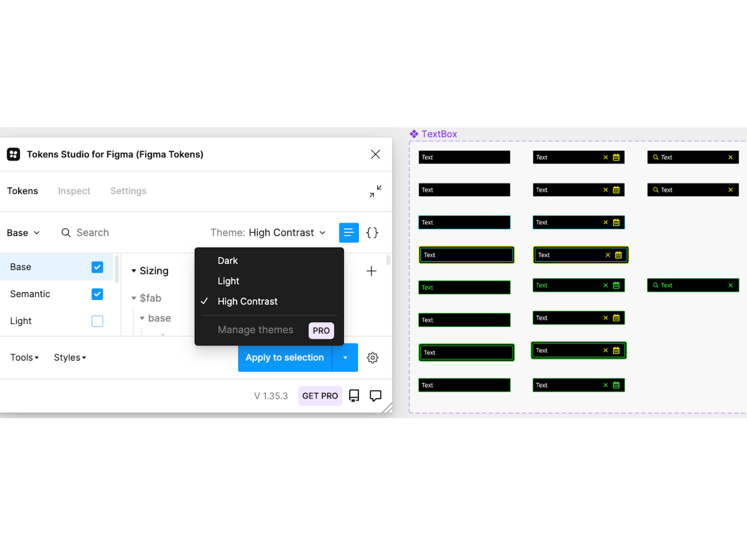The height and width of the screenshot is (560, 747).
Task: Click calendar icon in yellow-outlined date textbox
Action: point(619,255)
